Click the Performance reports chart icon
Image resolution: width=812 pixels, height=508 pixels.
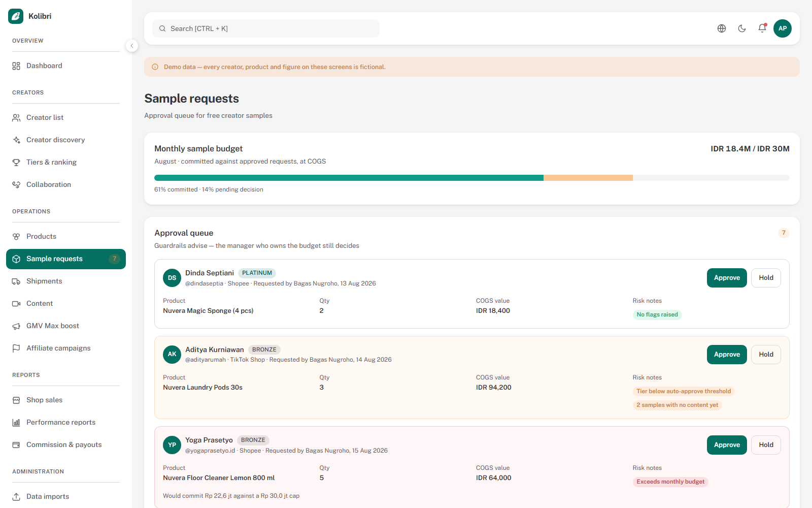point(16,423)
